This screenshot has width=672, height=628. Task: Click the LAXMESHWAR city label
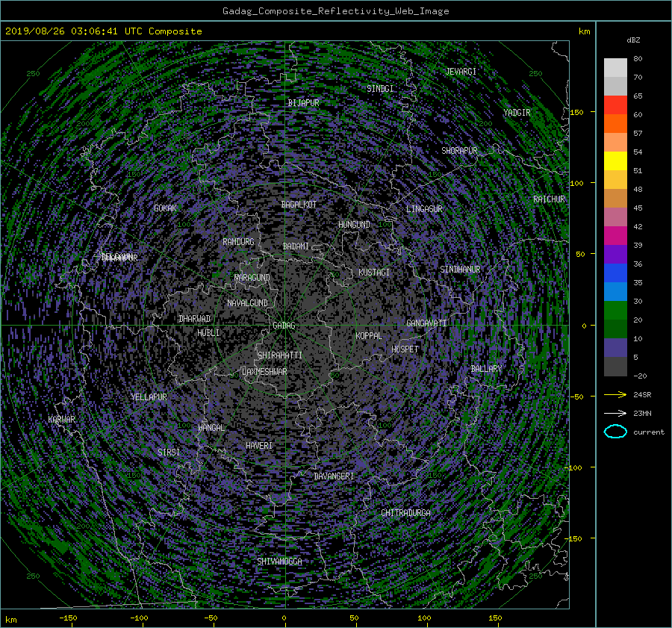pos(264,372)
